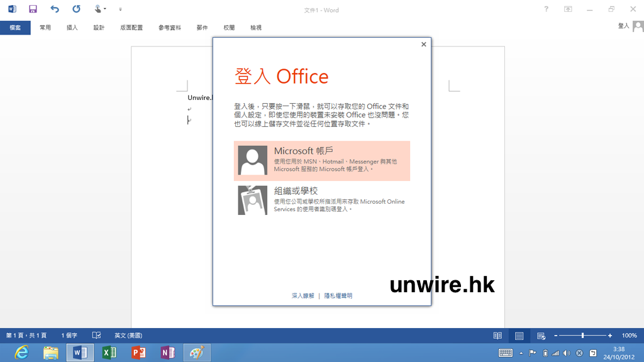Switch to the 插入 (Insert) ribbon tab

pos(72,28)
